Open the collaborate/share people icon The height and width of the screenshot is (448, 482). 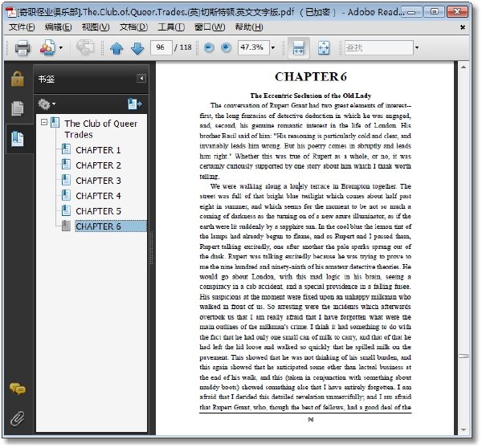pos(47,47)
